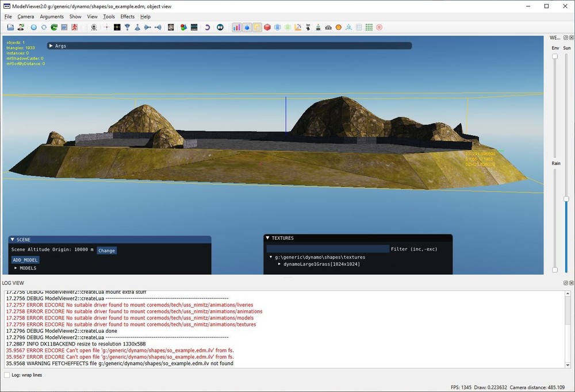
Task: Toggle the yellow folder toolbar button
Action: pos(257,27)
